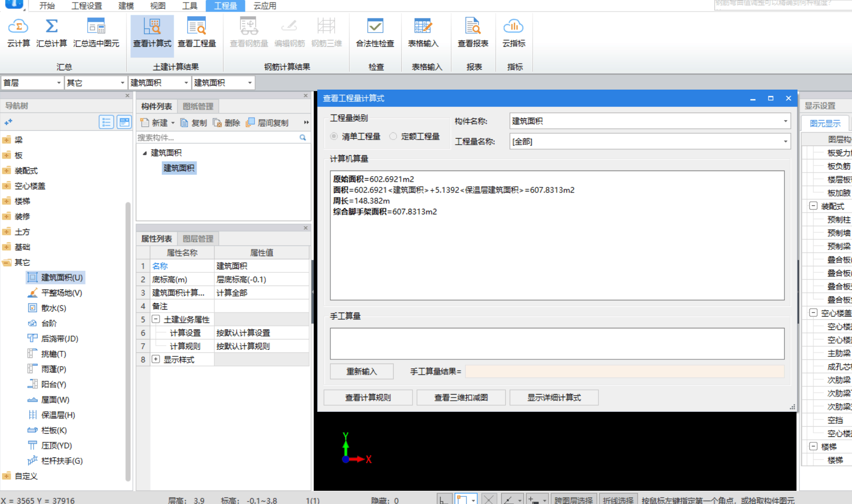Screen dimensions: 852x504
Task: Run 云计算 cloud calculation
Action: [18, 33]
